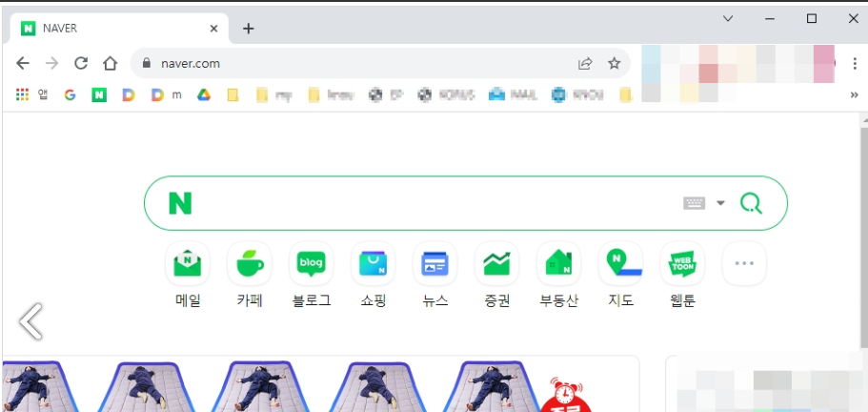This screenshot has height=412, width=868.
Task: Open the 뉴스 news icon
Action: coord(435,263)
